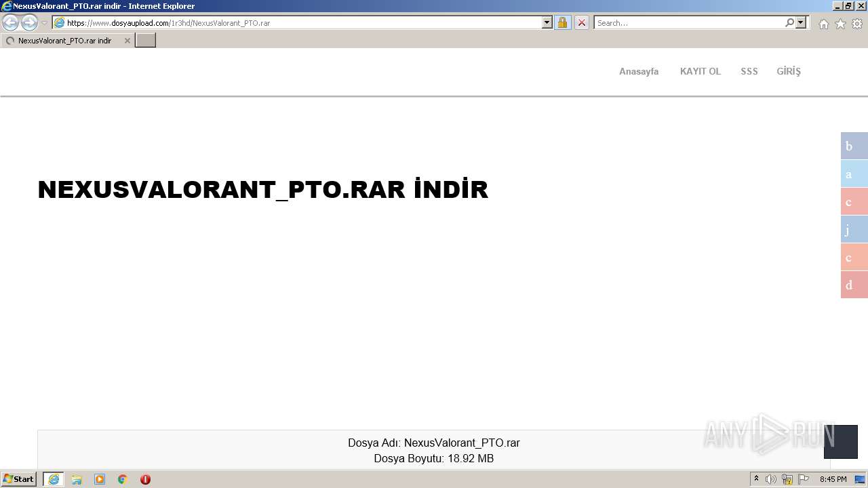This screenshot has width=868, height=488.
Task: Click the dark scroll-to-top square button
Action: pyautogui.click(x=841, y=442)
